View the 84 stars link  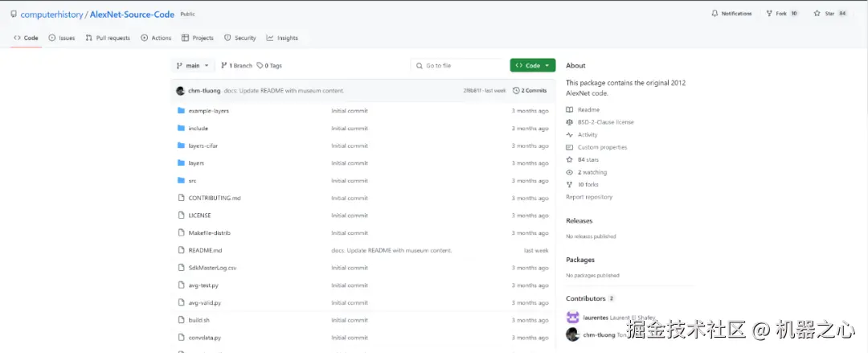(x=588, y=159)
